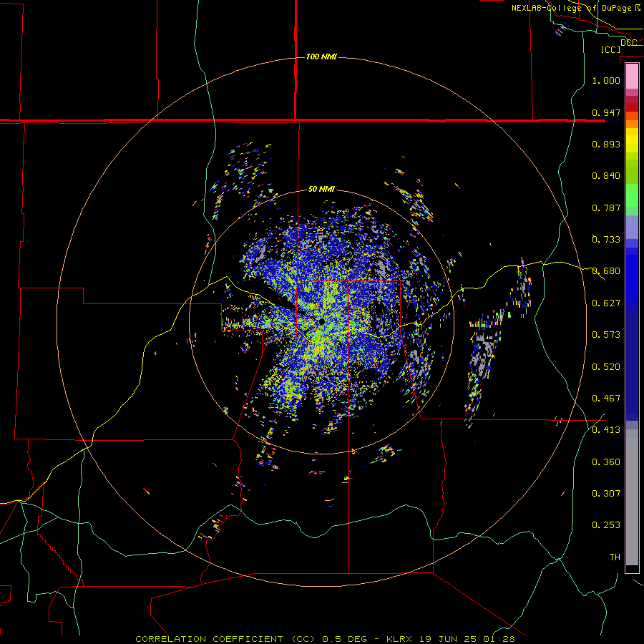The height and width of the screenshot is (644, 644).
Task: Select the 0.467 legend value
Action: [x=606, y=399]
